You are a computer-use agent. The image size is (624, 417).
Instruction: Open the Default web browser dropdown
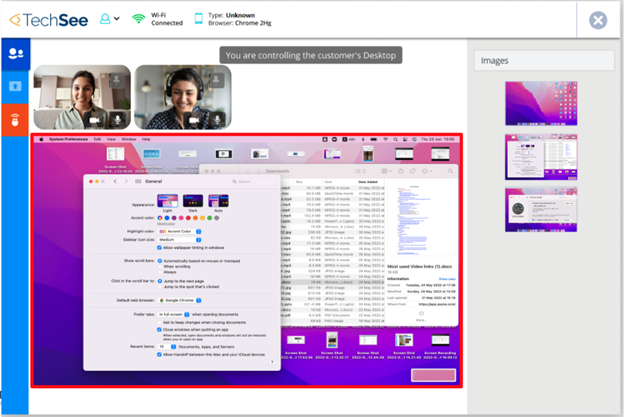(x=179, y=300)
